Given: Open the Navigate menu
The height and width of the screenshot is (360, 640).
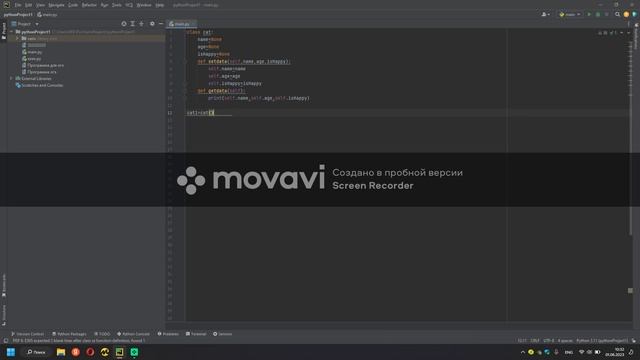Looking at the screenshot, I should coord(56,5).
